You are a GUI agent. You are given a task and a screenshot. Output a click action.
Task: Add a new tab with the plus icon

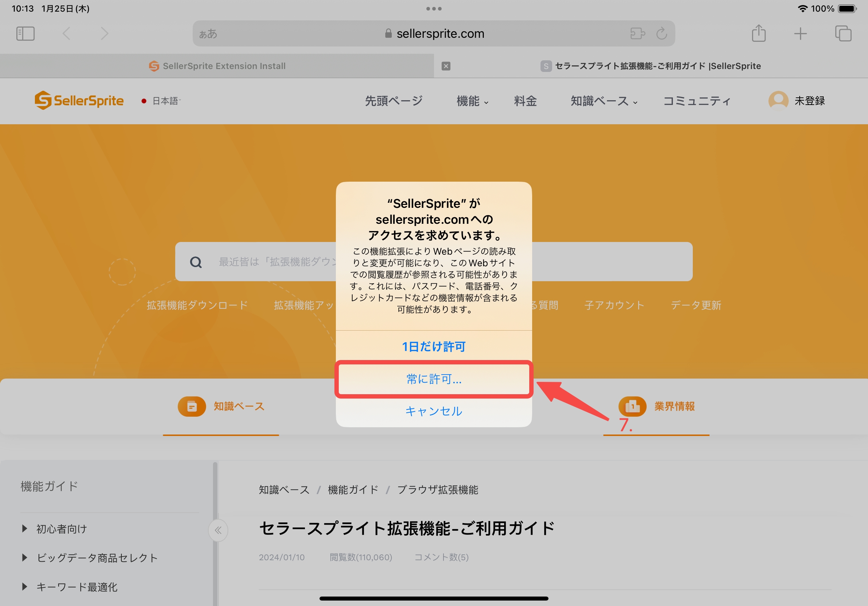click(x=800, y=34)
